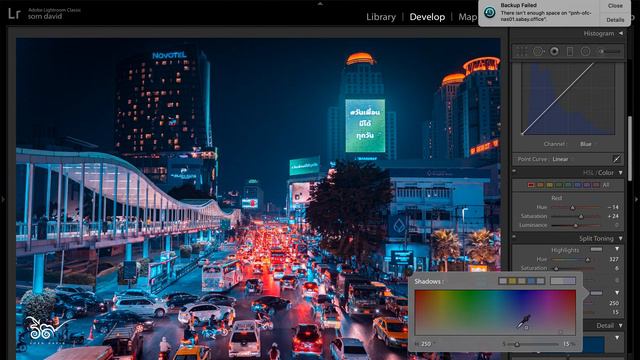The image size is (640, 360).
Task: Select HSL mode in panel header
Action: pos(588,173)
